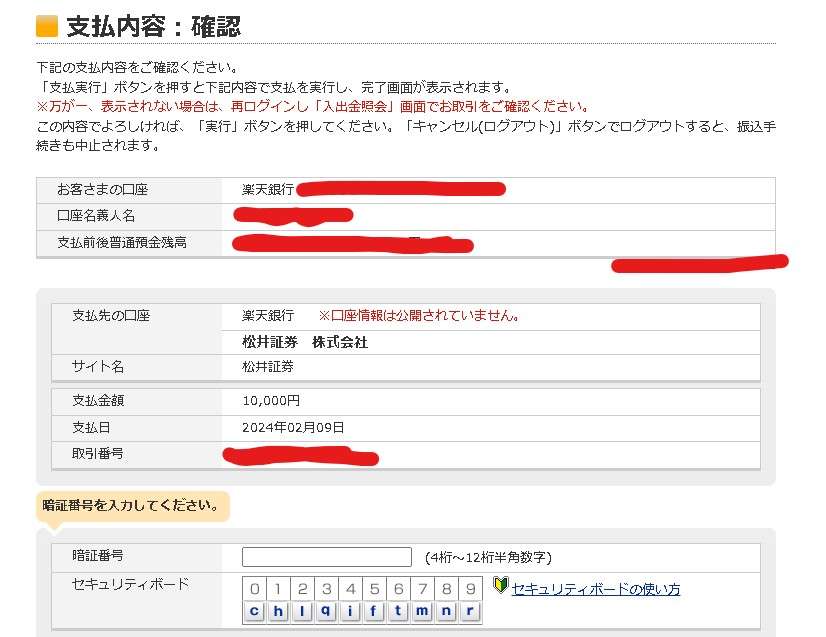826x637 pixels.
Task: Click the page heading 支払内容：確認
Action: click(154, 26)
